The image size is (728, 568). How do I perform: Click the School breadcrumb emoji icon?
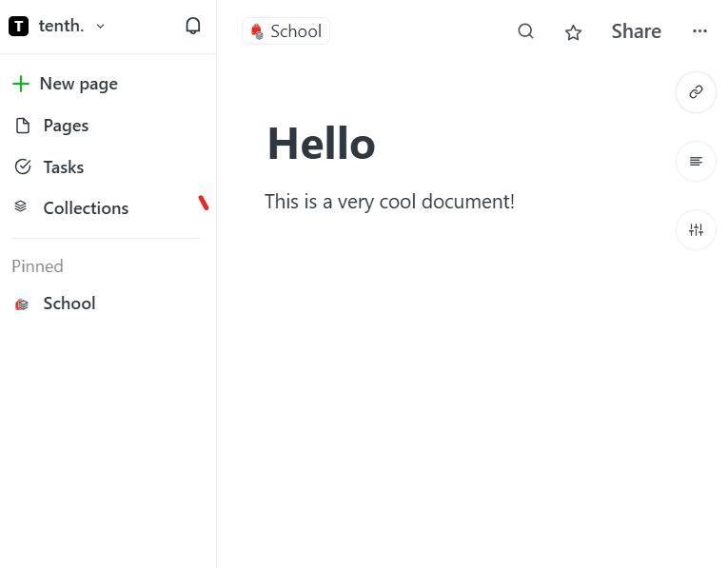(257, 31)
